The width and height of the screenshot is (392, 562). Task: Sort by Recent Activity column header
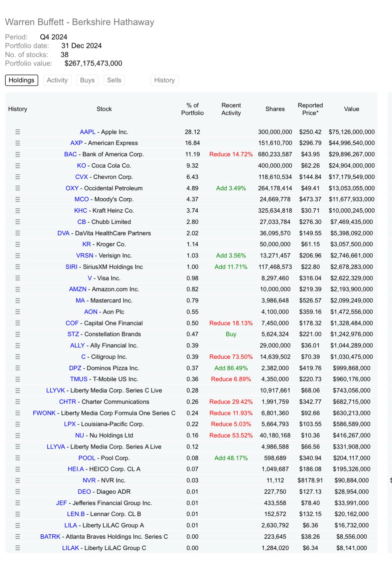click(231, 109)
